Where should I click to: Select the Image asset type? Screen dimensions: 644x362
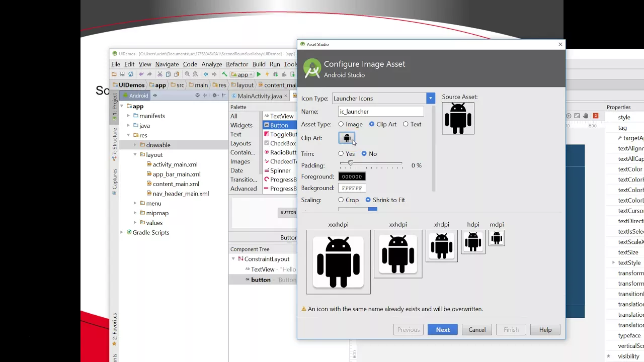click(351, 124)
